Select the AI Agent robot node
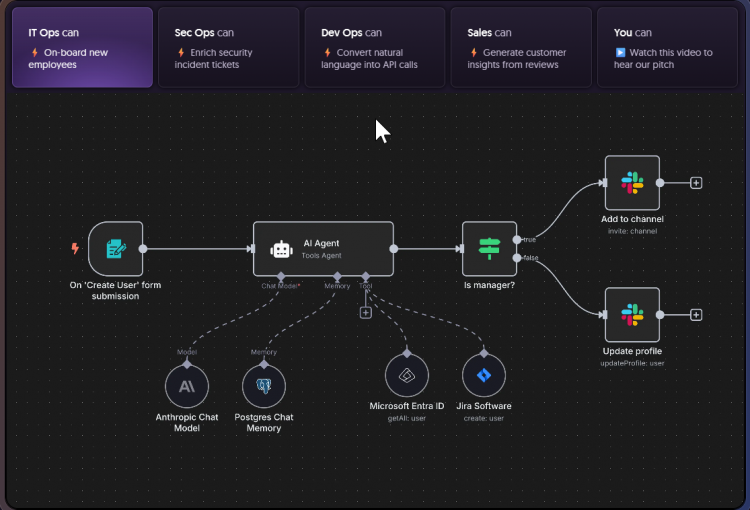This screenshot has width=750, height=510. click(323, 249)
